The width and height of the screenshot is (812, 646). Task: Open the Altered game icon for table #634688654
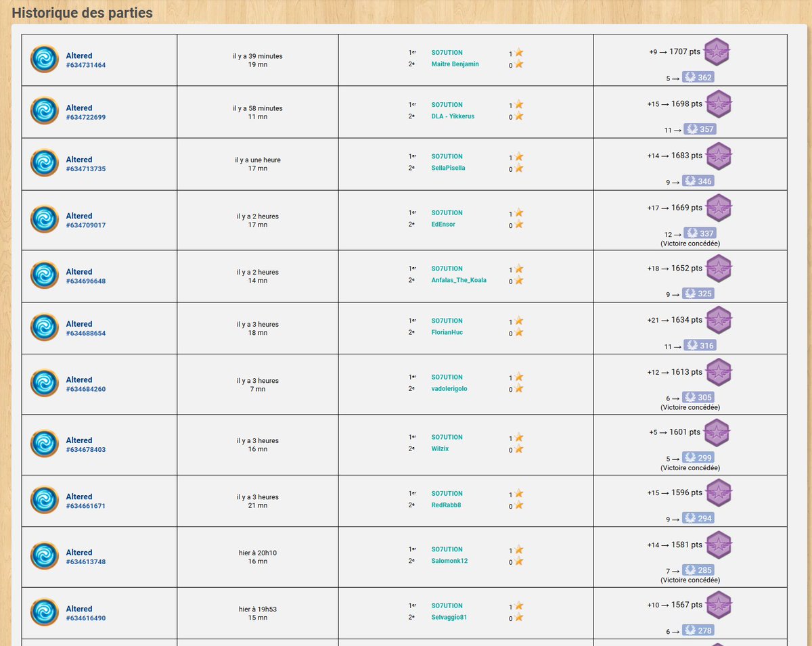tap(45, 328)
